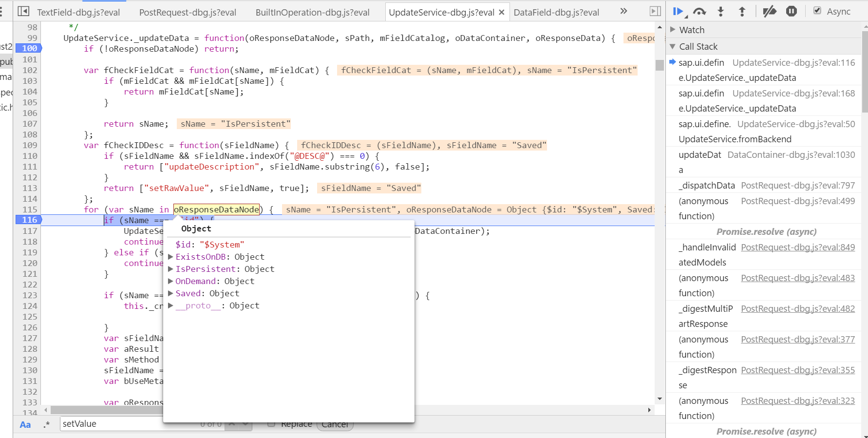Show the file navigator pane

(x=23, y=11)
